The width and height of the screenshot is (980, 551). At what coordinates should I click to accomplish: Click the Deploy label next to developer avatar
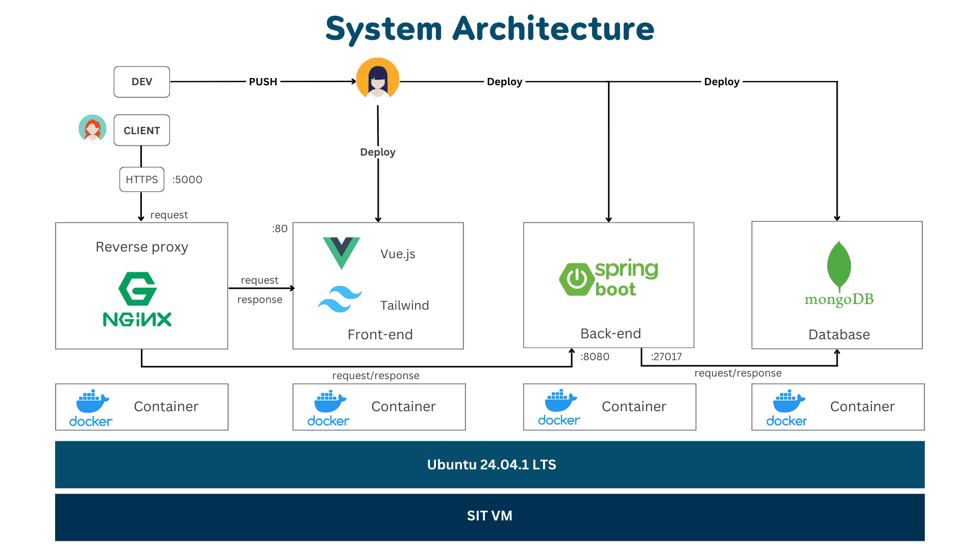point(504,82)
